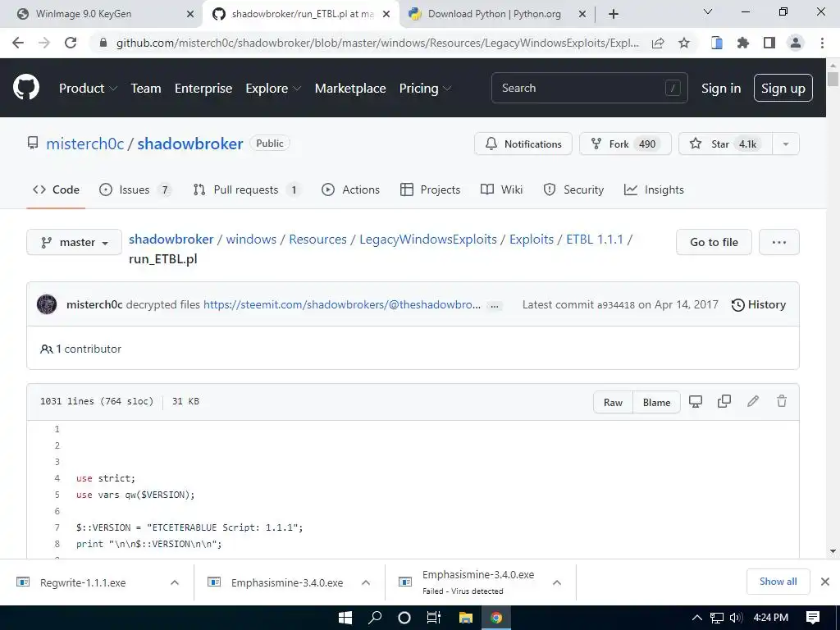Click the Notifications button
This screenshot has height=630, width=840.
click(523, 144)
